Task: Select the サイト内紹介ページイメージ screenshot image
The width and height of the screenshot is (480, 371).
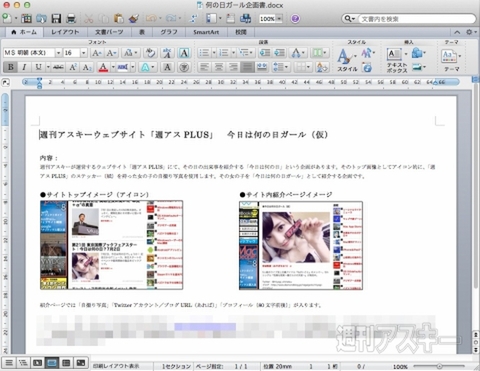Action: click(x=301, y=245)
